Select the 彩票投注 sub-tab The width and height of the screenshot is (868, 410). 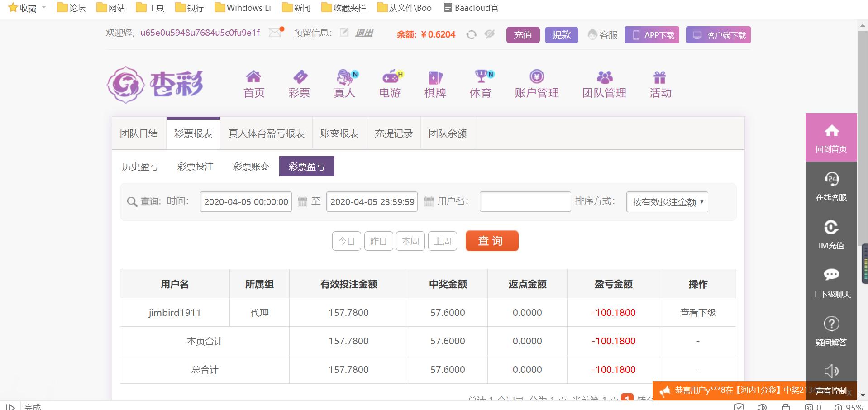point(196,167)
